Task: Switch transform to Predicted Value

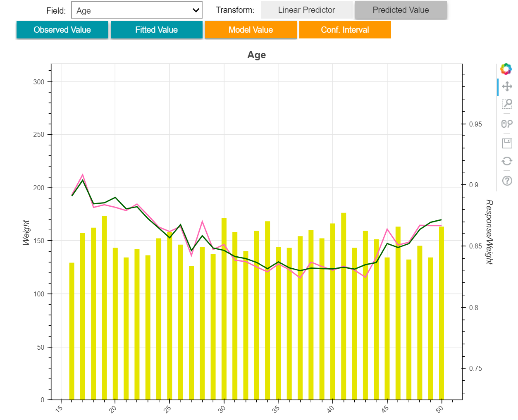Action: pyautogui.click(x=401, y=10)
